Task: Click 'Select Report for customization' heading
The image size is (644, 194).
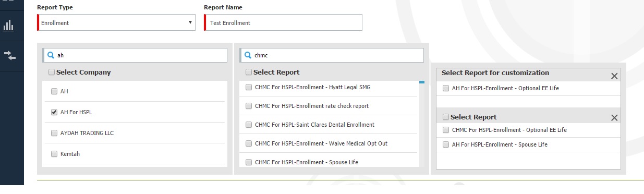Action: point(495,72)
